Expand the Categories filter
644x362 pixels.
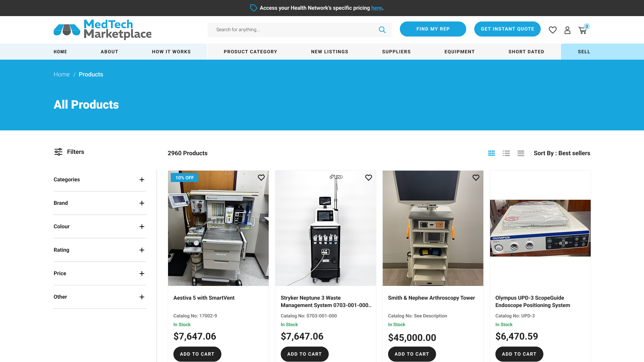[x=142, y=180]
